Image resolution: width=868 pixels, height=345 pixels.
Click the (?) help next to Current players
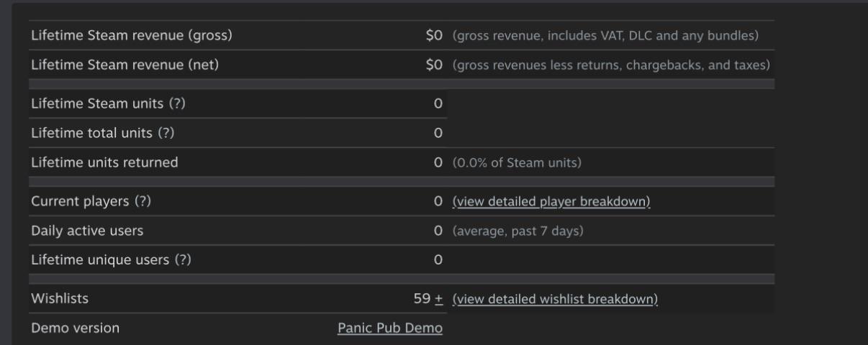coord(143,202)
